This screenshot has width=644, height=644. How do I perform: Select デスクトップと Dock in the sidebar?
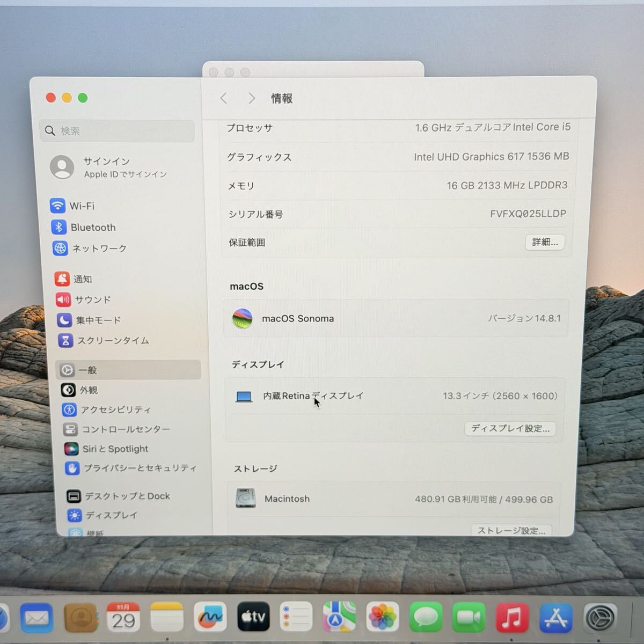click(119, 496)
